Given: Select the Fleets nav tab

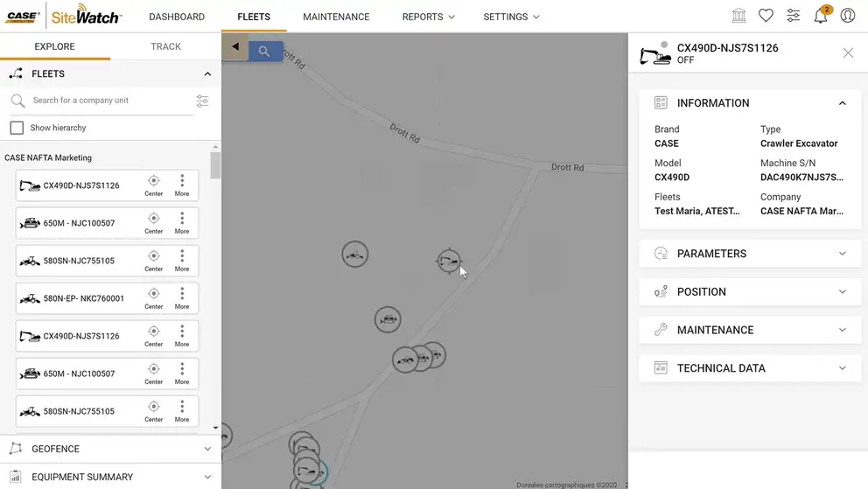Looking at the screenshot, I should [254, 17].
